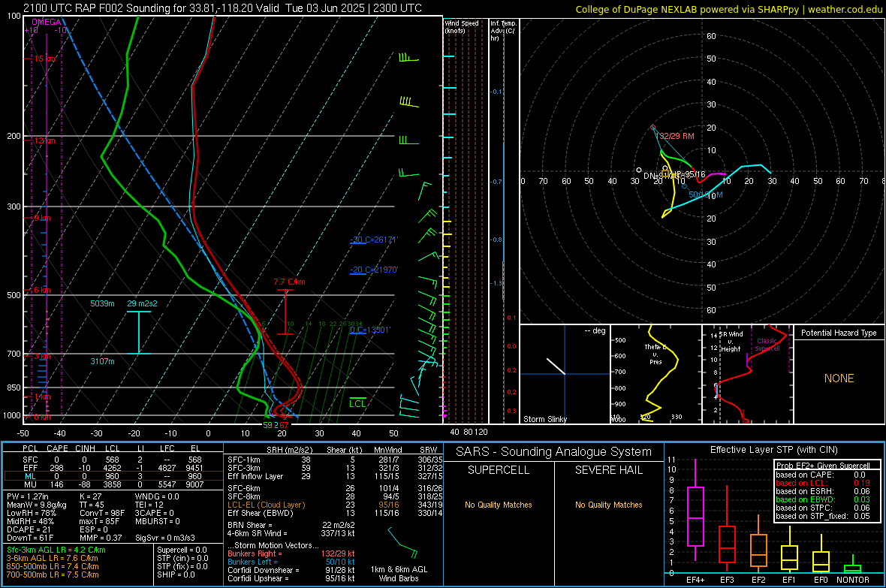Click the Prob EF2+ Given Supercell header

point(823,466)
